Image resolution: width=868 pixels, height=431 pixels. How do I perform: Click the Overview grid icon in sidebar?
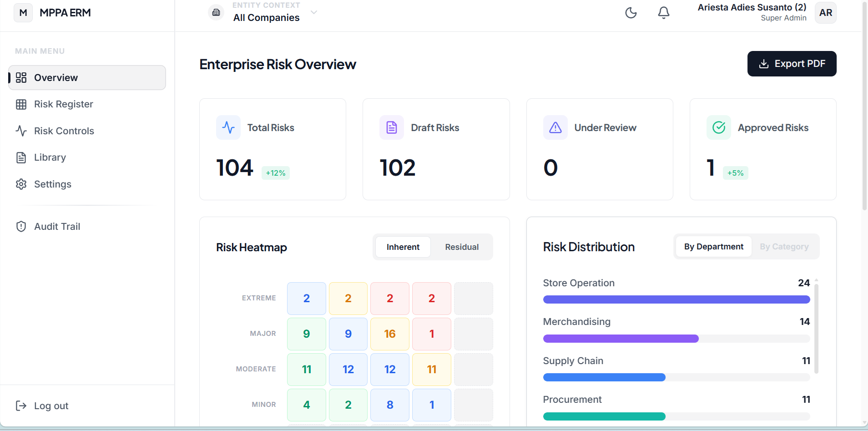pos(21,78)
